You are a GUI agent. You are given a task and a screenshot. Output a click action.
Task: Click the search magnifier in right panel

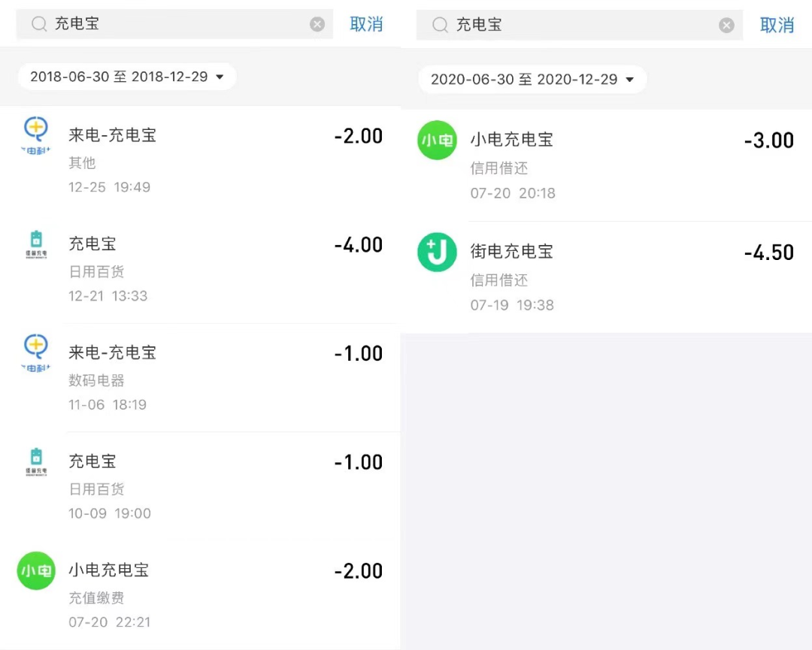pyautogui.click(x=441, y=26)
